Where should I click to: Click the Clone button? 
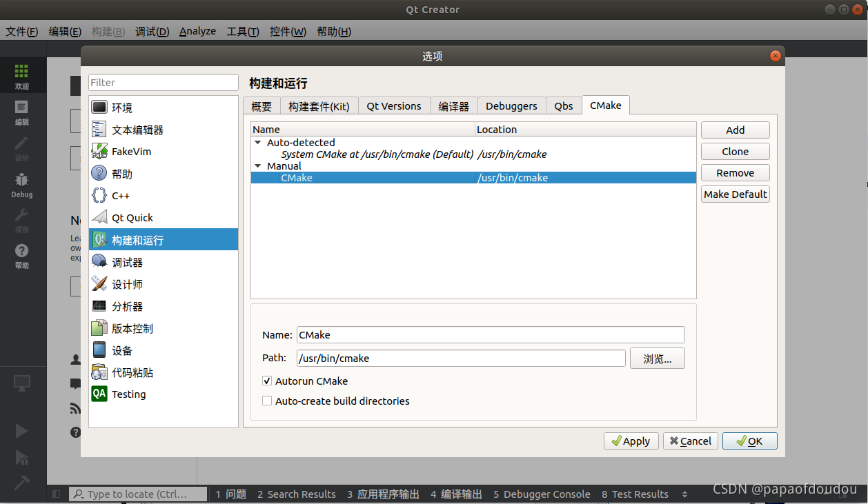coord(736,152)
